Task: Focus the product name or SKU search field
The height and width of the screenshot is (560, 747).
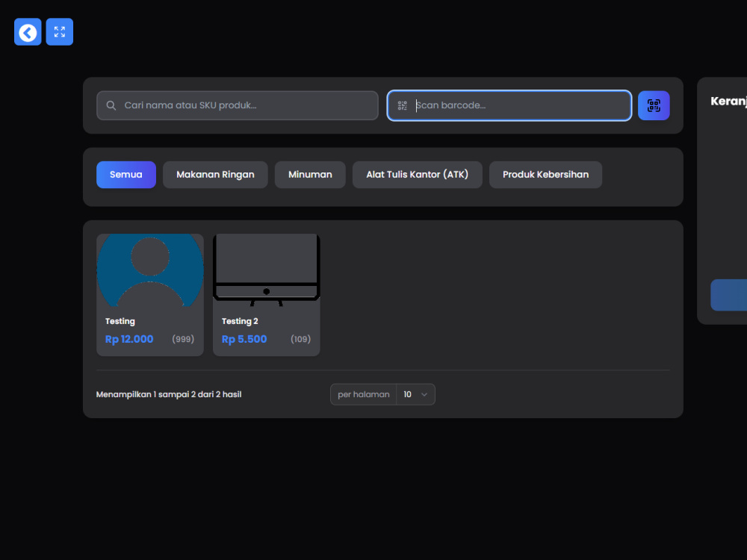Action: coord(238,105)
